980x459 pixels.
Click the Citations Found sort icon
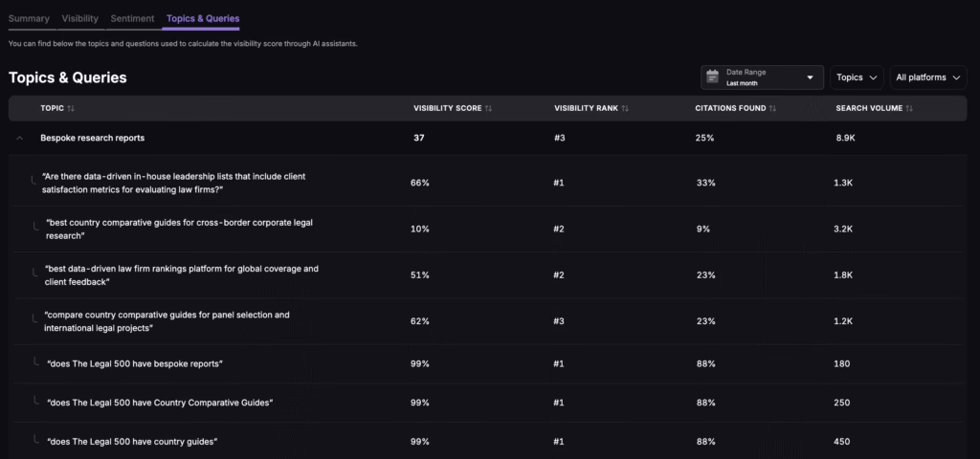point(773,108)
